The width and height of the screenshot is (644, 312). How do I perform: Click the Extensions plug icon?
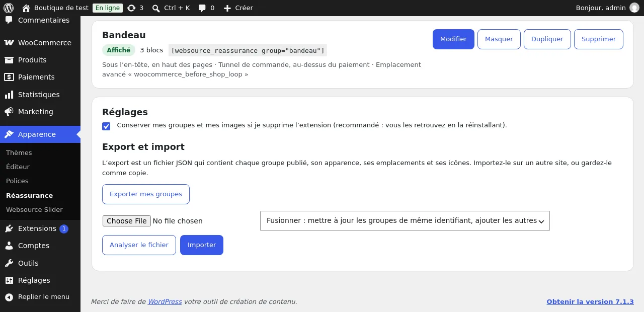(9, 228)
